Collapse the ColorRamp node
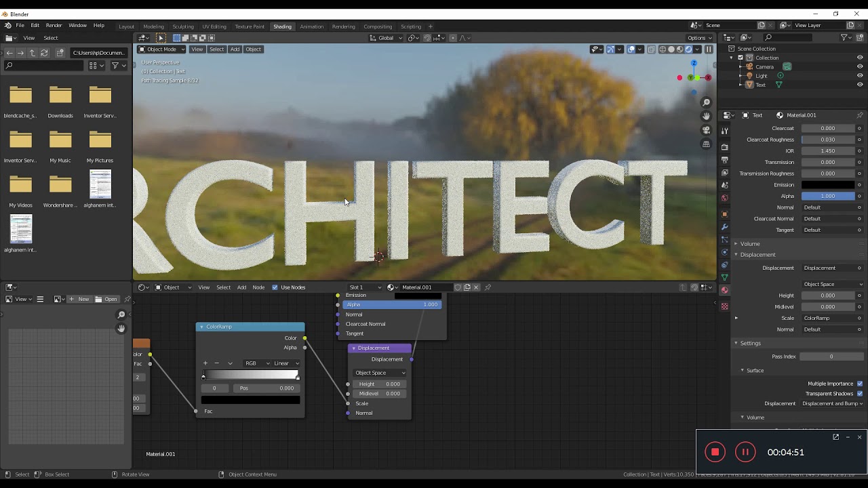 click(x=201, y=327)
